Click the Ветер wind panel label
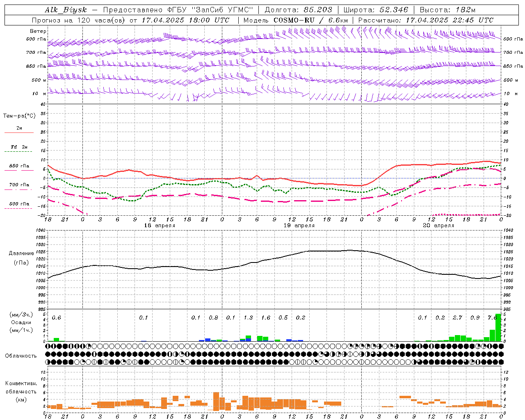This screenshot has width=525, height=420. coord(38,31)
